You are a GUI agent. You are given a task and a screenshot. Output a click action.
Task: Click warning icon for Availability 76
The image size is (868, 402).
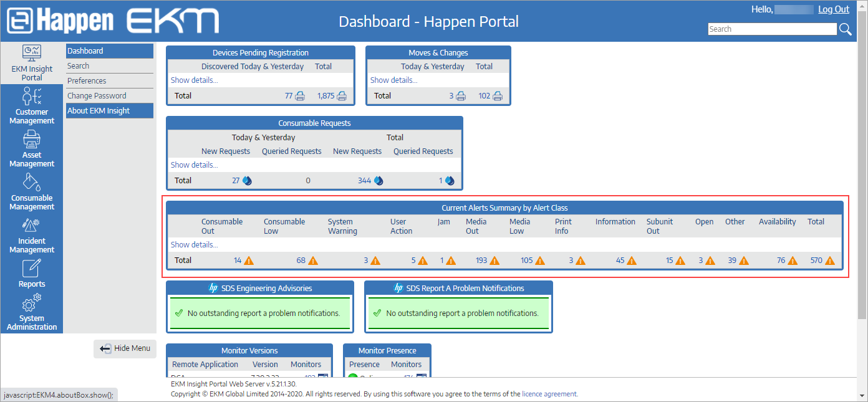pos(793,261)
